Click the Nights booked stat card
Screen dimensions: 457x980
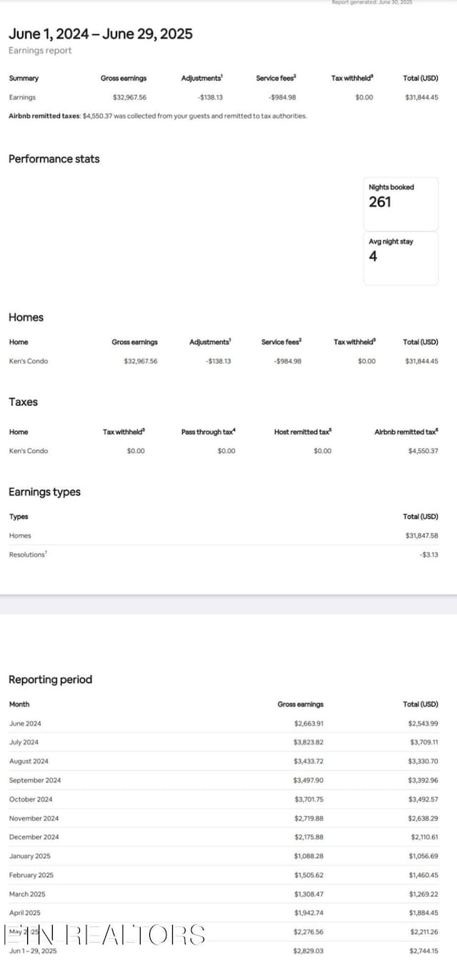pyautogui.click(x=401, y=203)
